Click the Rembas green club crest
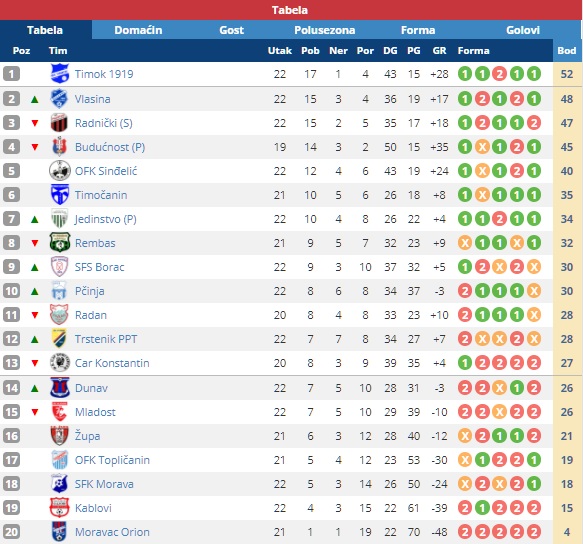 tap(59, 243)
